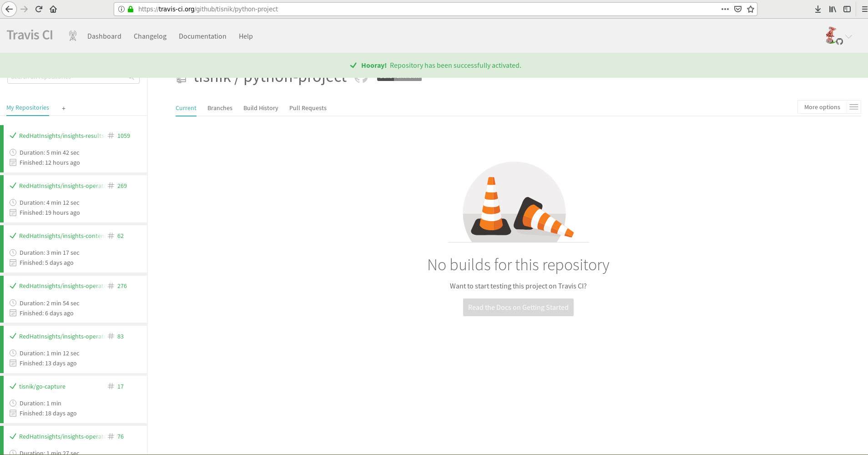Click the calendar icon beside Finished: 18 days ago
The height and width of the screenshot is (455, 868).
[x=13, y=413]
